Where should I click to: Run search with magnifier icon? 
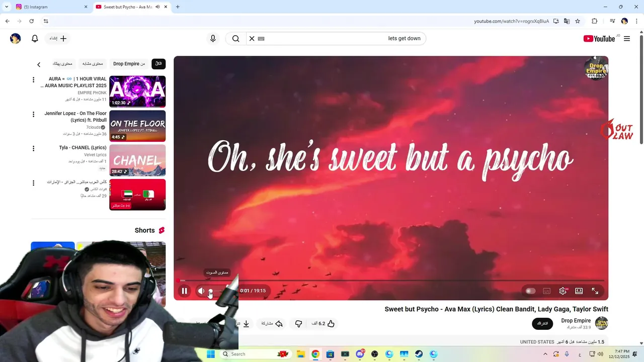[235, 39]
